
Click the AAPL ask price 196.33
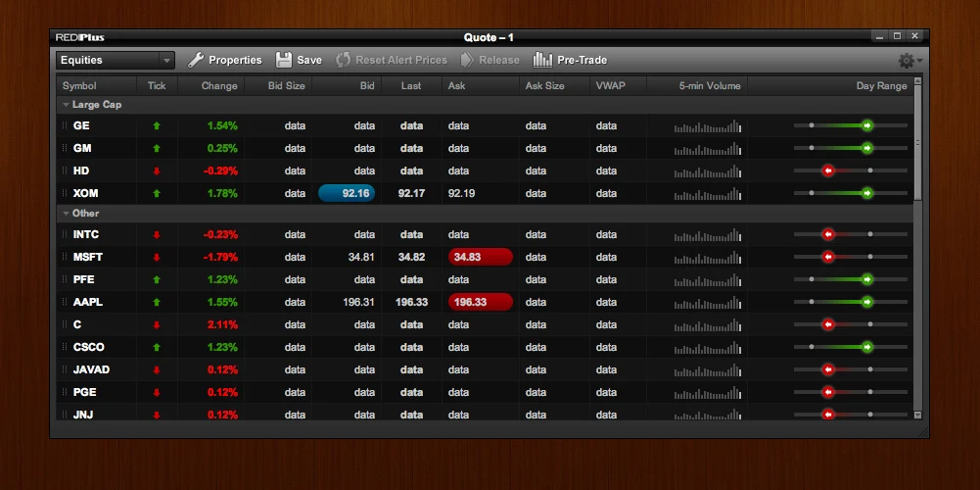coord(481,302)
